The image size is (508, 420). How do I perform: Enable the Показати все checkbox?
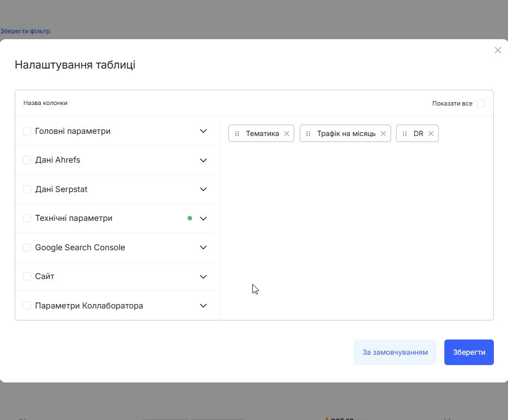[481, 103]
